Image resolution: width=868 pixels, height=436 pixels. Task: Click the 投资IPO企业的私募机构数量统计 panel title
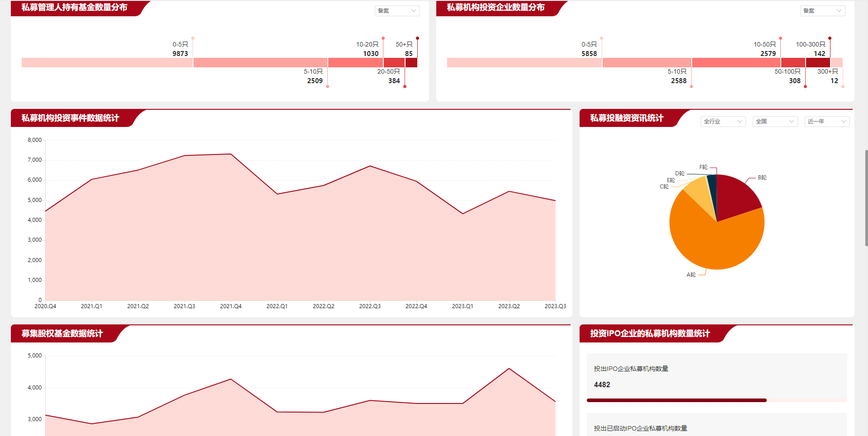[650, 334]
